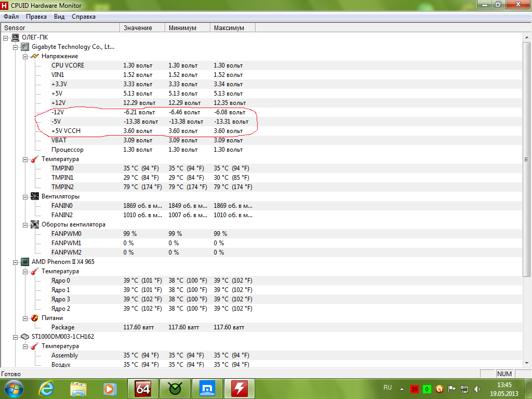Click scrollbar up arrow
The width and height of the screenshot is (532, 399).
coord(527,37)
